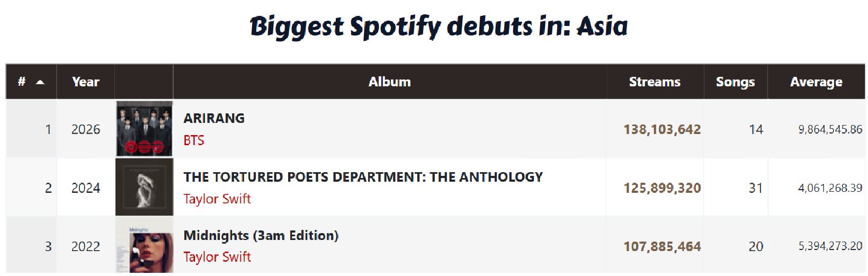Open the BTS artist link
This screenshot has height=276, width=868.
click(x=194, y=140)
